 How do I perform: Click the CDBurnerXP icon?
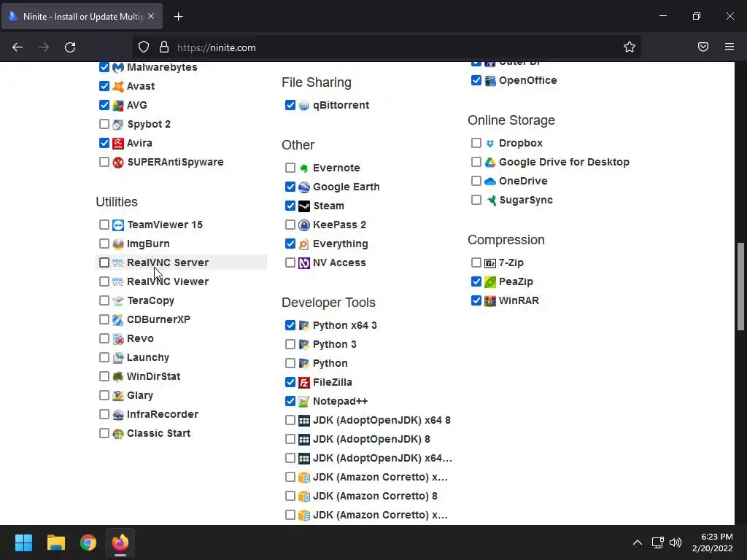117,319
